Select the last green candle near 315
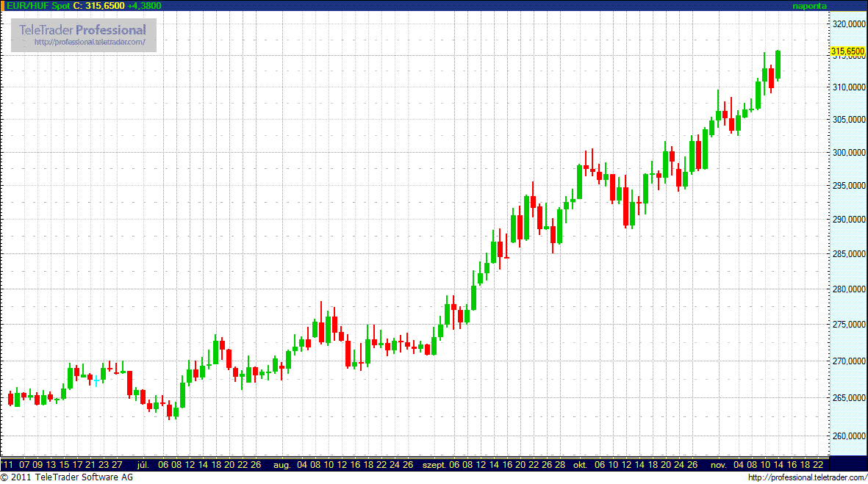The width and height of the screenshot is (868, 484). pos(778,65)
